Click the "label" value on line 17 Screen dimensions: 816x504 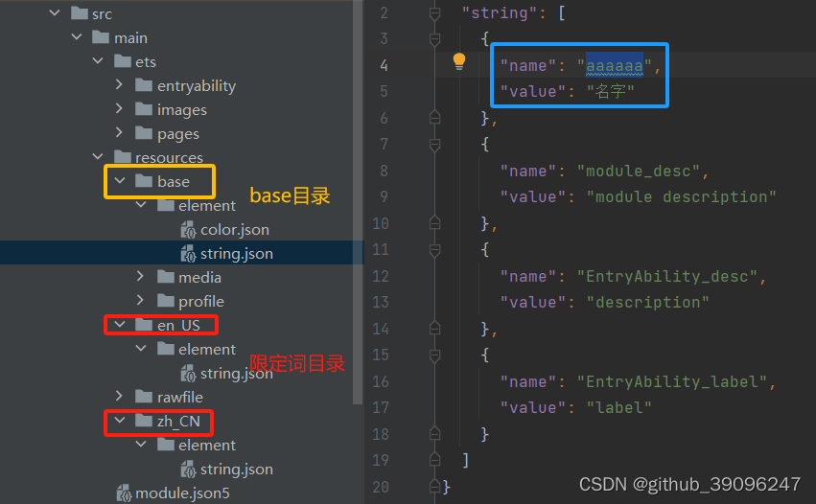coord(618,408)
